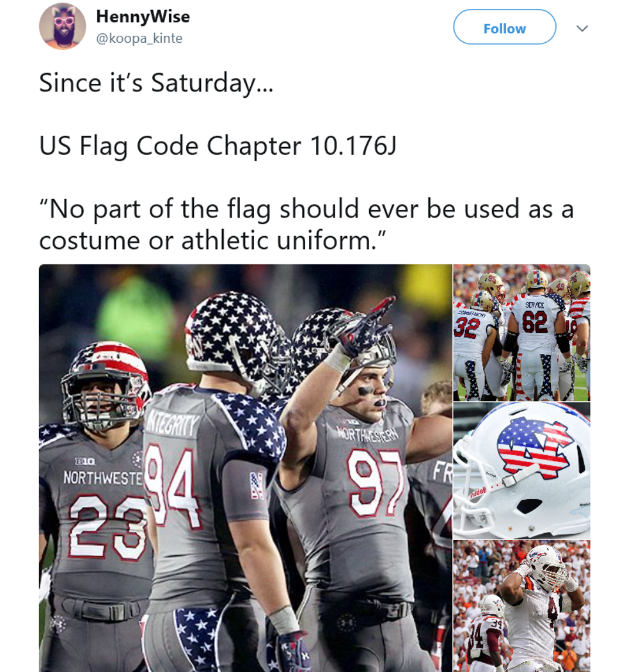This screenshot has width=627, height=672.
Task: Click jersey number 23 in main photo
Action: point(108,527)
